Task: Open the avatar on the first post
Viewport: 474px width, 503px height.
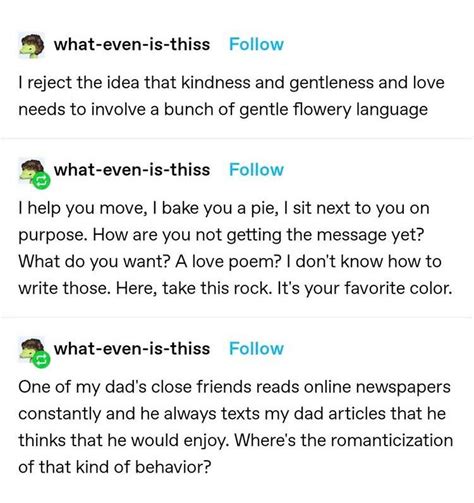Action: (x=31, y=45)
